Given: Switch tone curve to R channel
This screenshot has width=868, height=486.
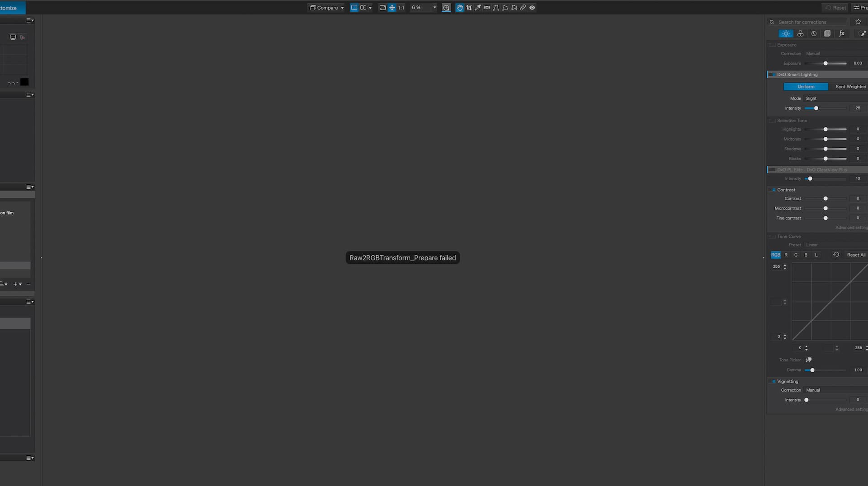Looking at the screenshot, I should pyautogui.click(x=786, y=255).
